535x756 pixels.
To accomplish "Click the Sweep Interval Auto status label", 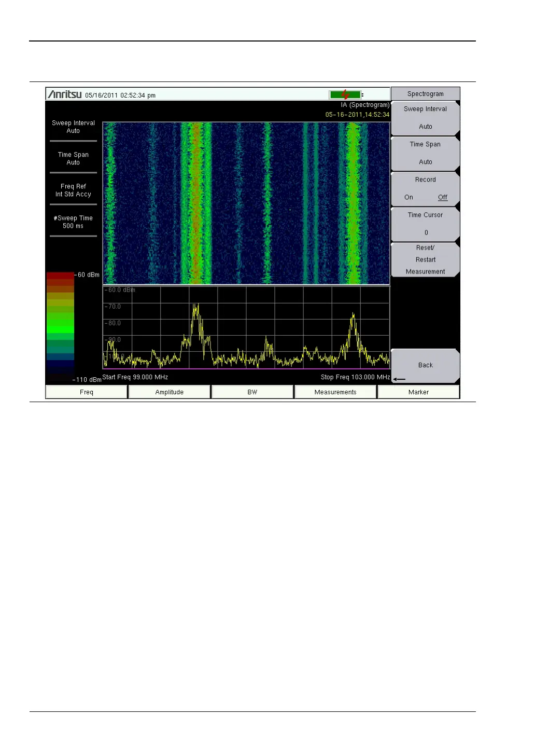I will coord(73,127).
